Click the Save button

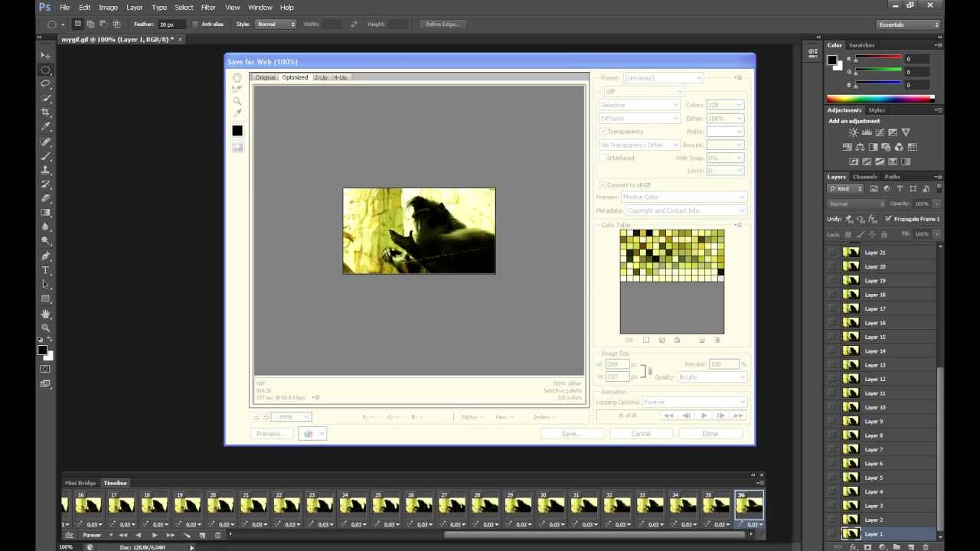tap(571, 434)
